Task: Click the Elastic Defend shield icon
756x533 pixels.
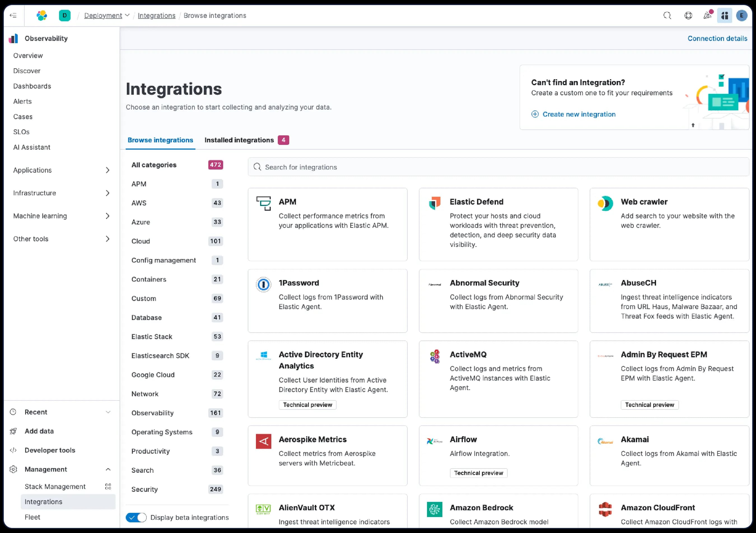Action: [x=435, y=203]
